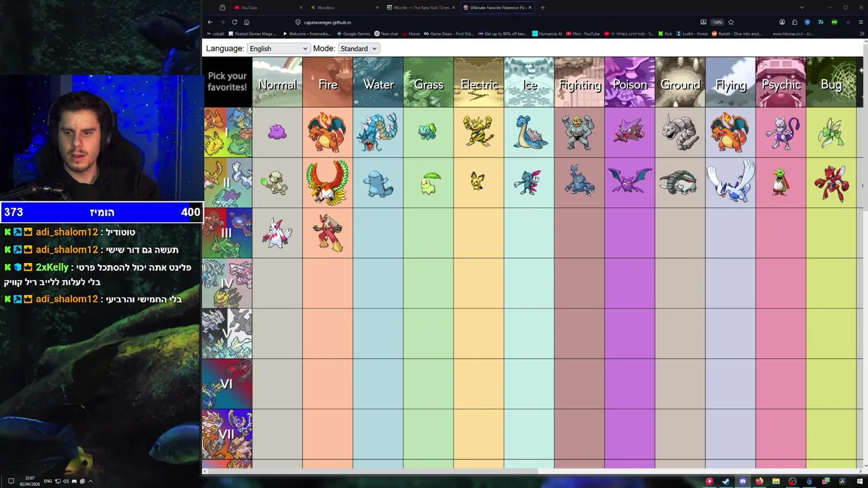
Task: Go back in browser history
Action: pos(210,22)
